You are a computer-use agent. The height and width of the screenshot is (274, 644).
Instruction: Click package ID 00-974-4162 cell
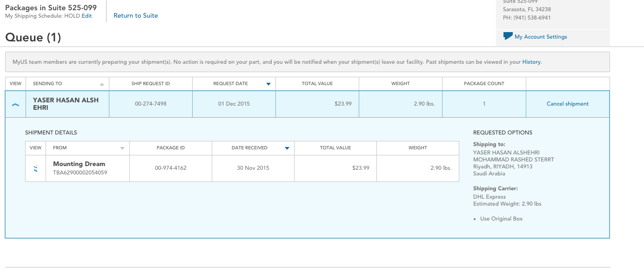171,168
